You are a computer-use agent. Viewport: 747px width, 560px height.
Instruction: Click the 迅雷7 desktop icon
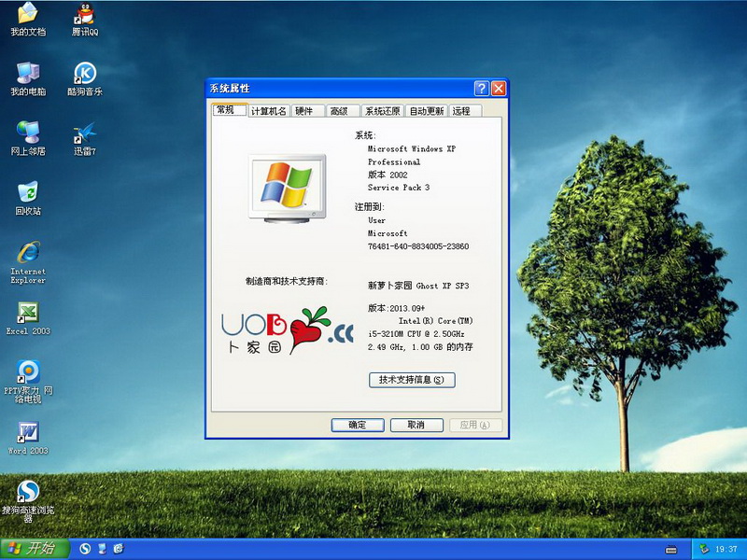85,134
